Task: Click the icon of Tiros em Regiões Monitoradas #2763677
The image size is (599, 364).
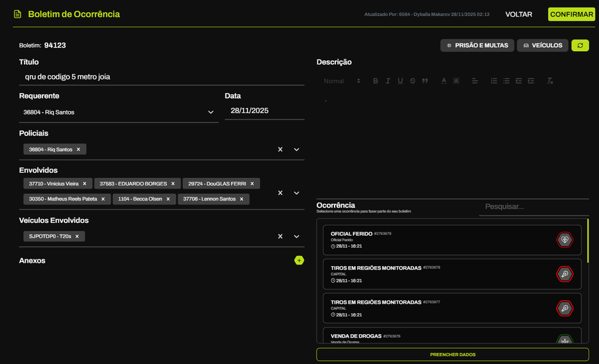Action: (x=565, y=308)
